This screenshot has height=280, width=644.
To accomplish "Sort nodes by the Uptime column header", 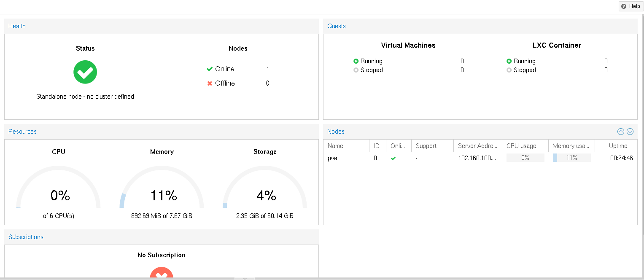I will click(x=618, y=146).
